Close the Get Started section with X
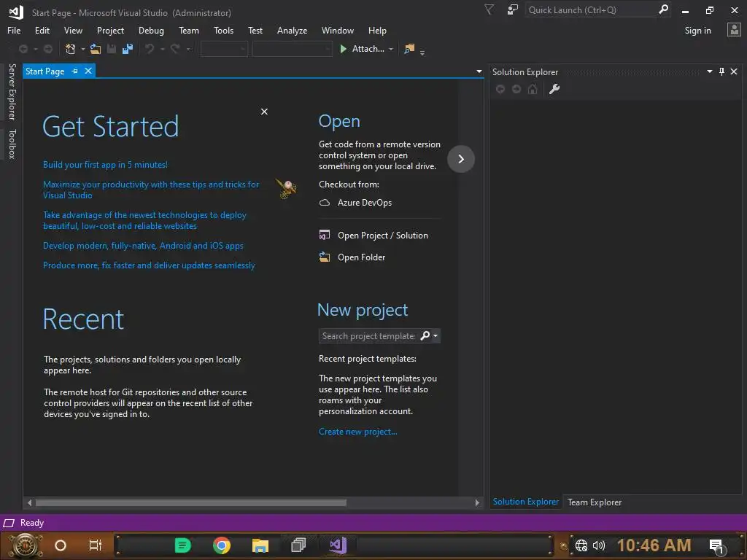Viewport: 747px width, 560px height. point(264,112)
